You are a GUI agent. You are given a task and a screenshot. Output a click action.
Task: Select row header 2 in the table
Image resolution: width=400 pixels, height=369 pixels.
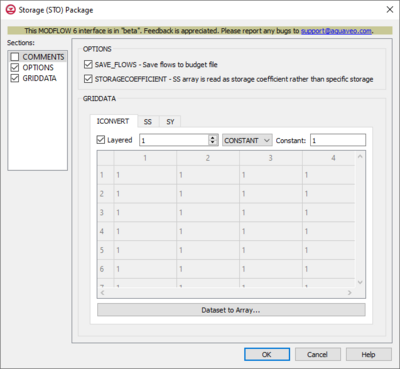[105, 194]
